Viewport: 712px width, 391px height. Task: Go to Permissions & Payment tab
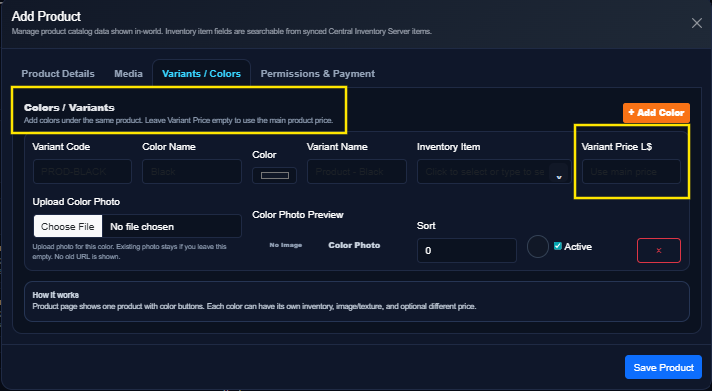317,74
